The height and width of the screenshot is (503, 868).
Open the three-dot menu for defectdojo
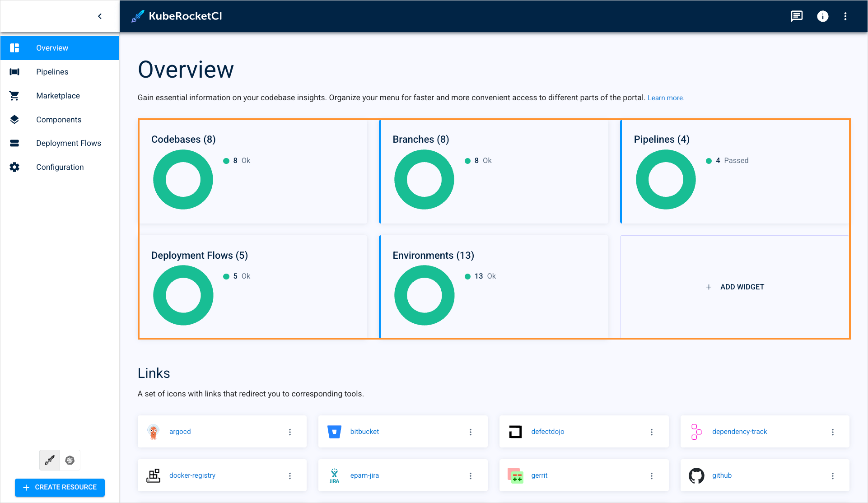pos(652,432)
